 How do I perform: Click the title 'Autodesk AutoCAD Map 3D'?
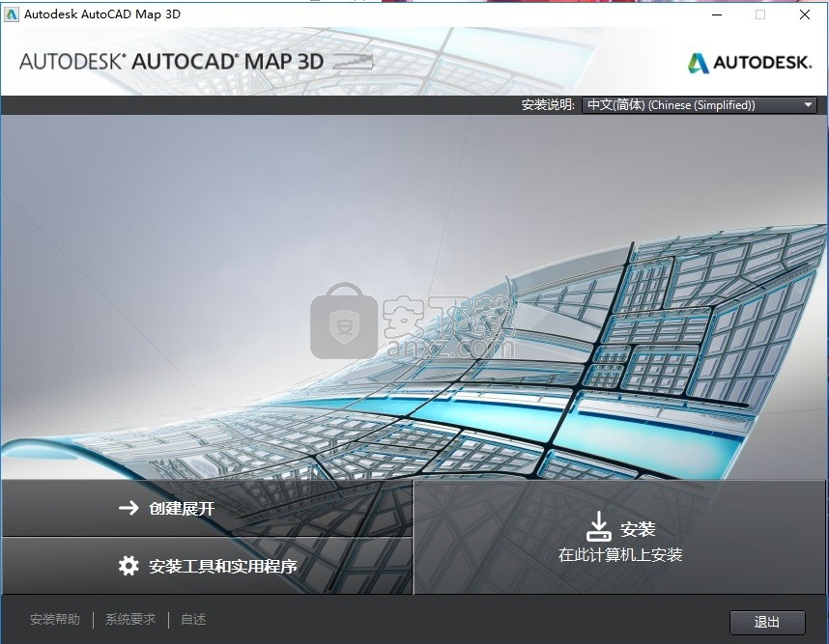(x=102, y=14)
